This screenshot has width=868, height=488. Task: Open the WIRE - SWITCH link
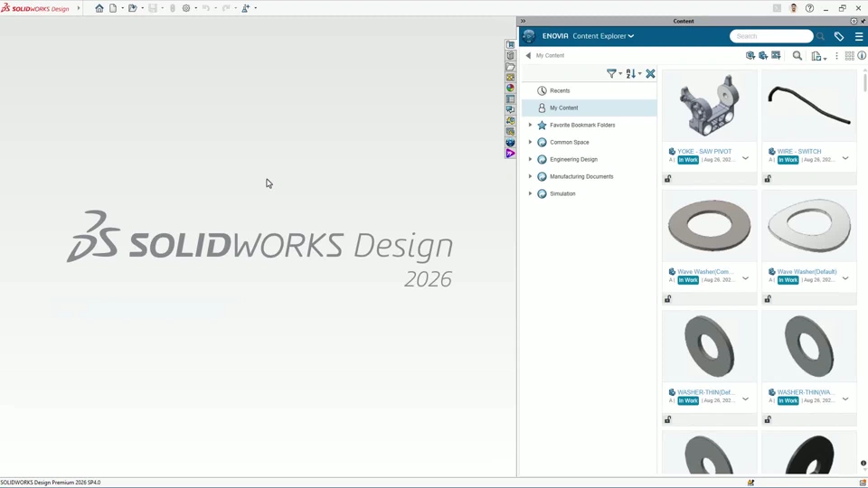coord(798,151)
